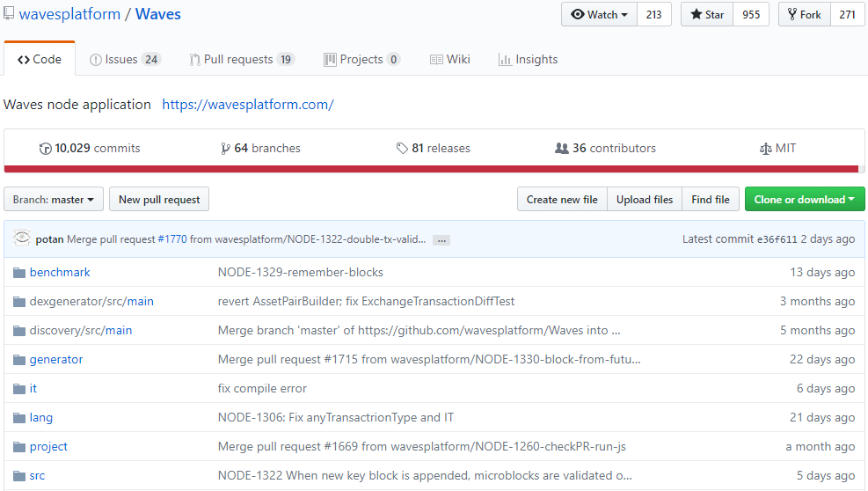
Task: Click the folder icon for benchmark
Action: [19, 272]
